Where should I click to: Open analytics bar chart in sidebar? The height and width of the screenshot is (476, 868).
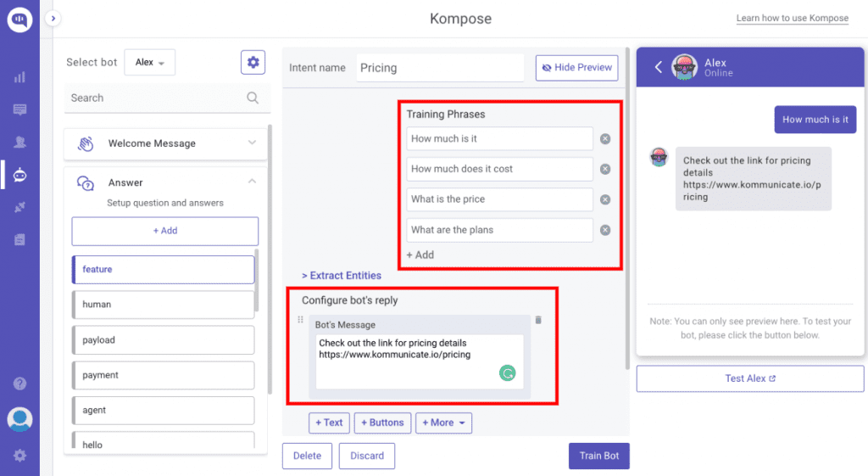click(x=19, y=77)
